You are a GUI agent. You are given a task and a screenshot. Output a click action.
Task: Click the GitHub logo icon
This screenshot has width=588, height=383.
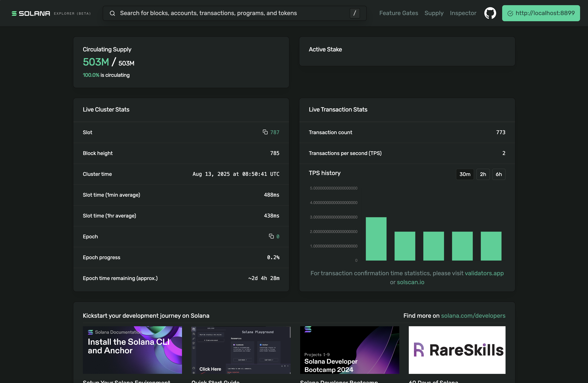490,13
